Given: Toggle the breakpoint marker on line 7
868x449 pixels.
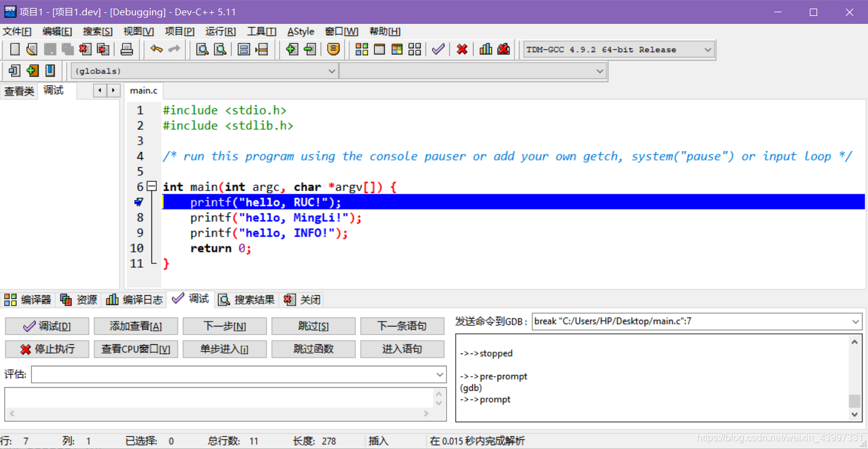Looking at the screenshot, I should [138, 202].
